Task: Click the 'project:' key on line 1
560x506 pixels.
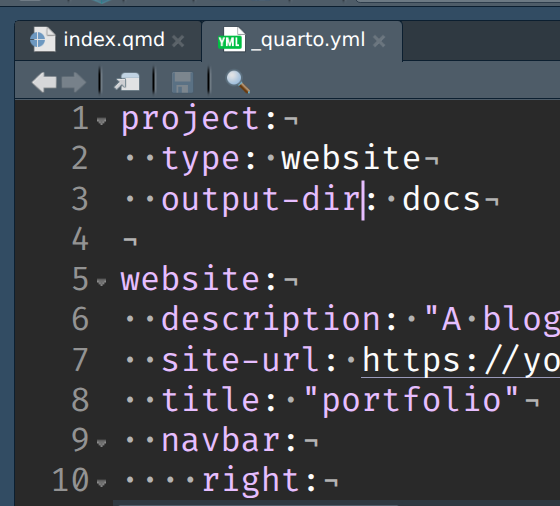Action: click(x=199, y=120)
